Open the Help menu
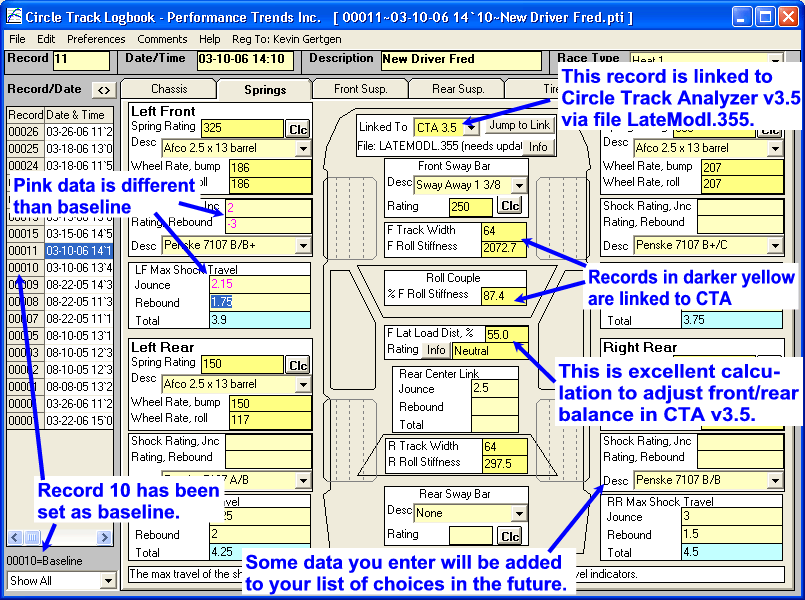This screenshot has height=600, width=805. (x=209, y=39)
